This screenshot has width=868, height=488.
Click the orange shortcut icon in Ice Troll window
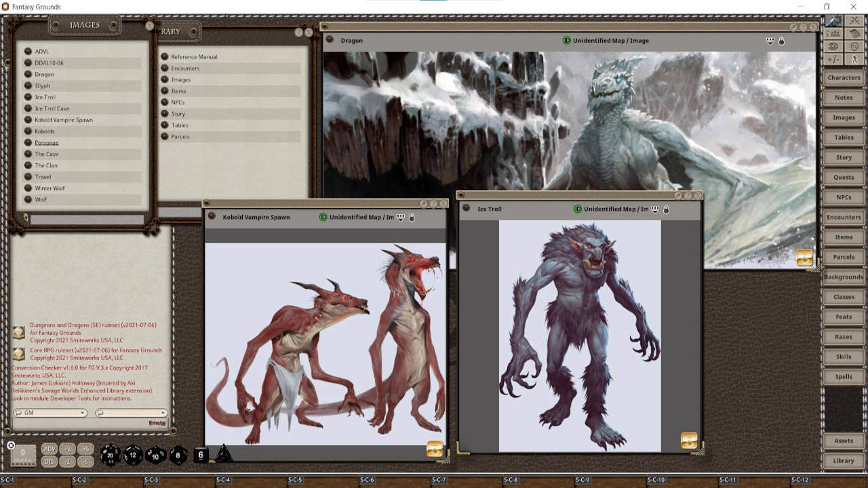689,441
